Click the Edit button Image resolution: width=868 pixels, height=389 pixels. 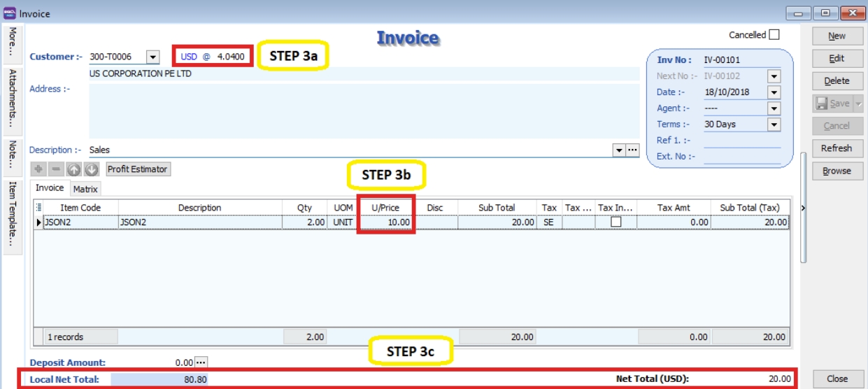[837, 58]
